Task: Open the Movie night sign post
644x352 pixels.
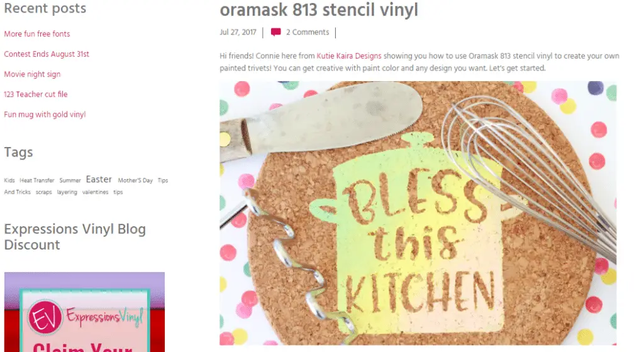Action: 32,74
